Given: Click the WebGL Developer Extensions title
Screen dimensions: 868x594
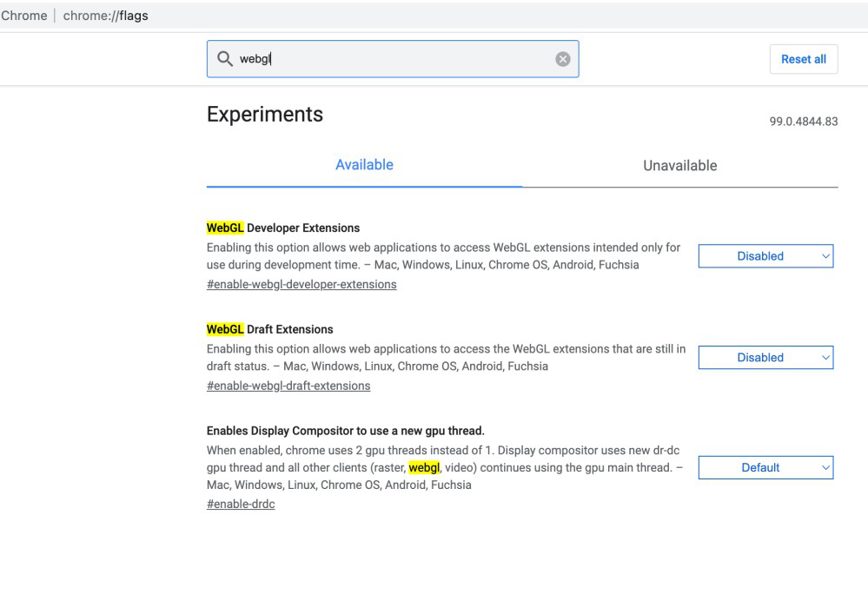Looking at the screenshot, I should click(x=283, y=228).
